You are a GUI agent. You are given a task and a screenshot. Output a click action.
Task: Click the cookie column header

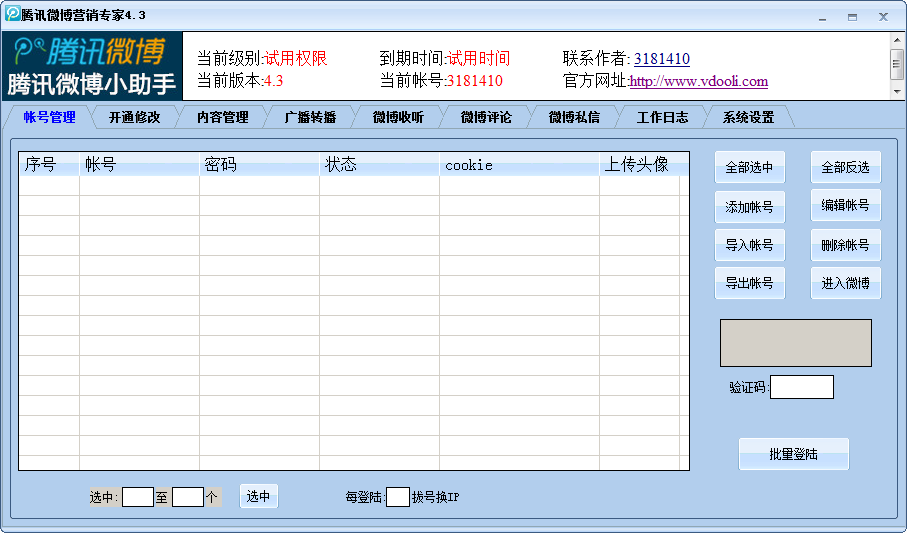519,164
